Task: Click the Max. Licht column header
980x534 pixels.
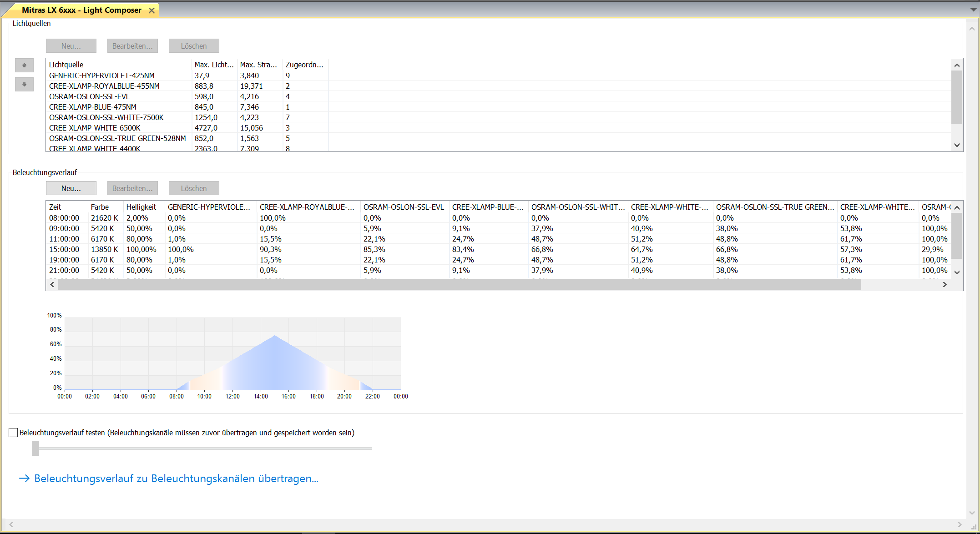Action: point(214,65)
